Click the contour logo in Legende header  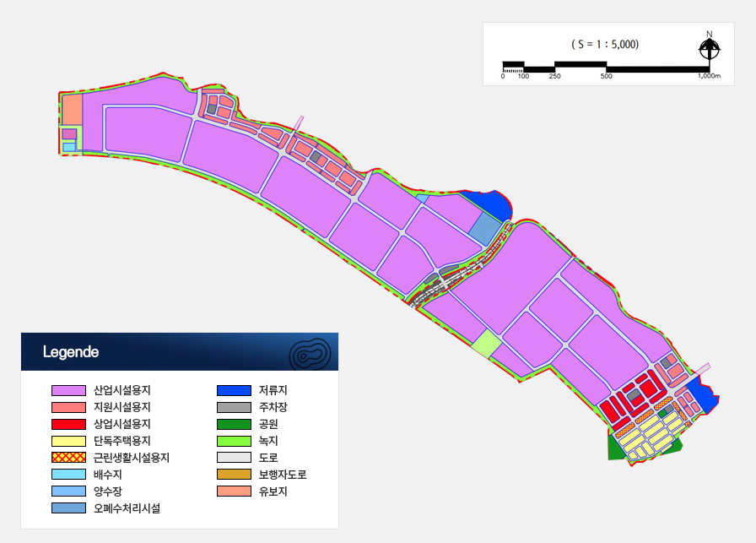pos(310,355)
